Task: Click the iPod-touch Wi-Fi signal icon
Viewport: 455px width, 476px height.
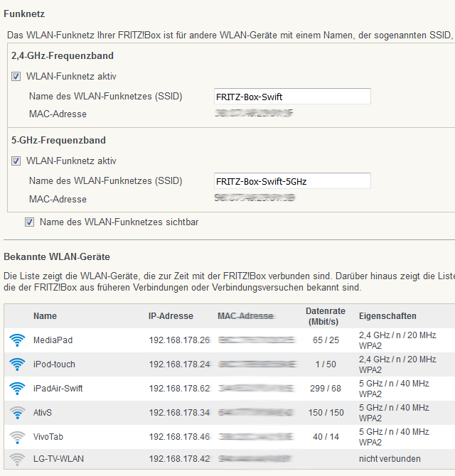Action: pyautogui.click(x=17, y=364)
